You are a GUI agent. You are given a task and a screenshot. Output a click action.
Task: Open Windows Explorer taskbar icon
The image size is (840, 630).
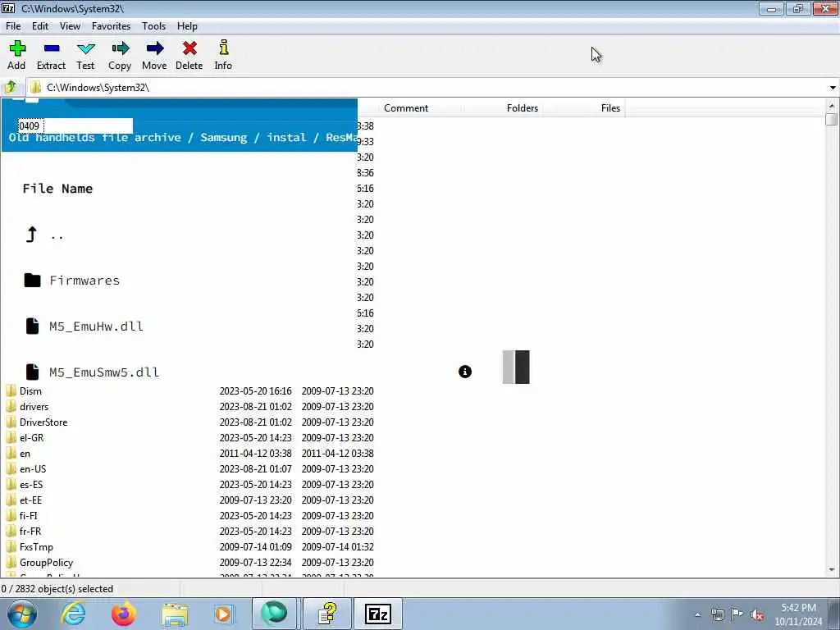(175, 614)
